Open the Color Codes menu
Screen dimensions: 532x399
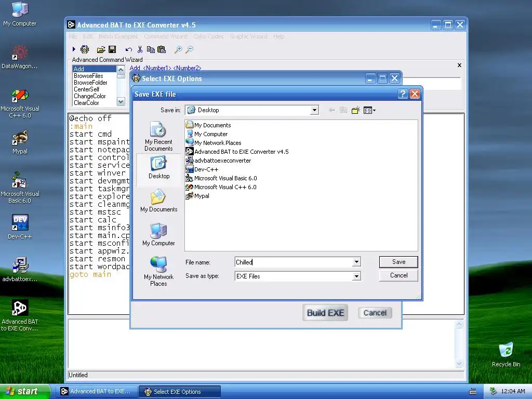(208, 36)
